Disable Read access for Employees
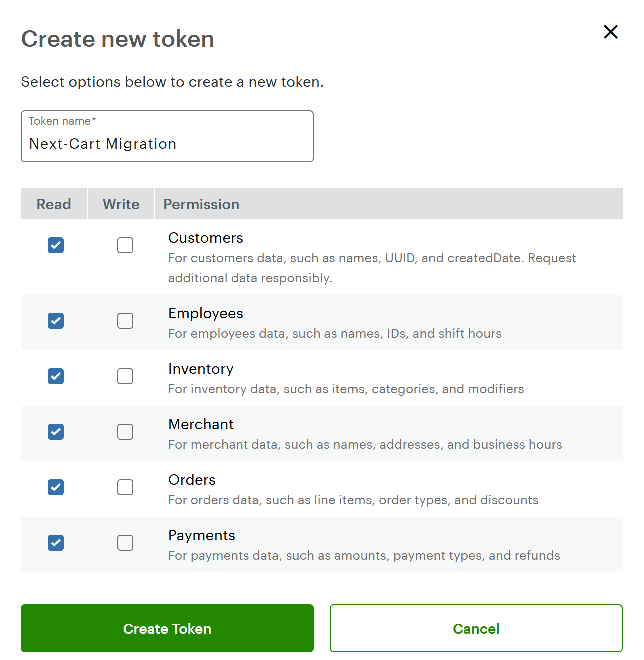644x660 pixels. pyautogui.click(x=55, y=321)
